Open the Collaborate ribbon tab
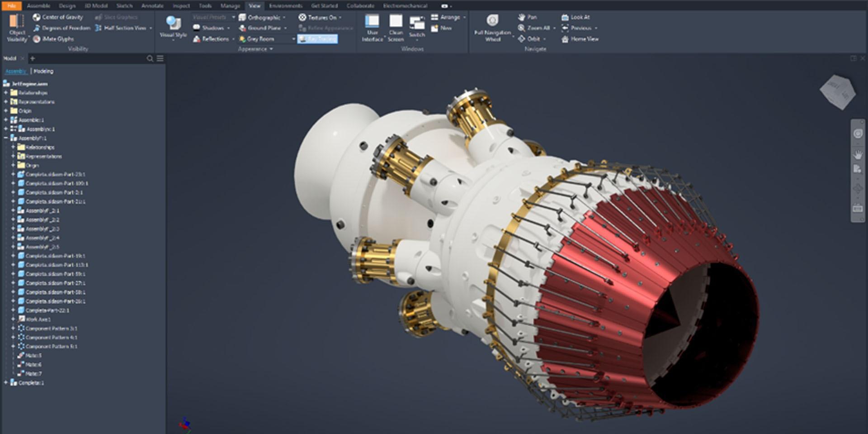Screen dimensions: 868x434 click(x=360, y=6)
